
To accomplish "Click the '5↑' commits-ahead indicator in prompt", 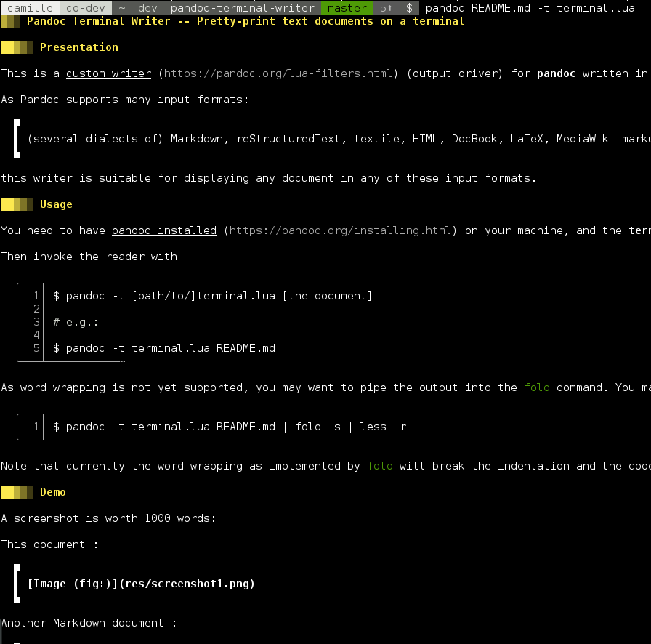I will pos(386,8).
